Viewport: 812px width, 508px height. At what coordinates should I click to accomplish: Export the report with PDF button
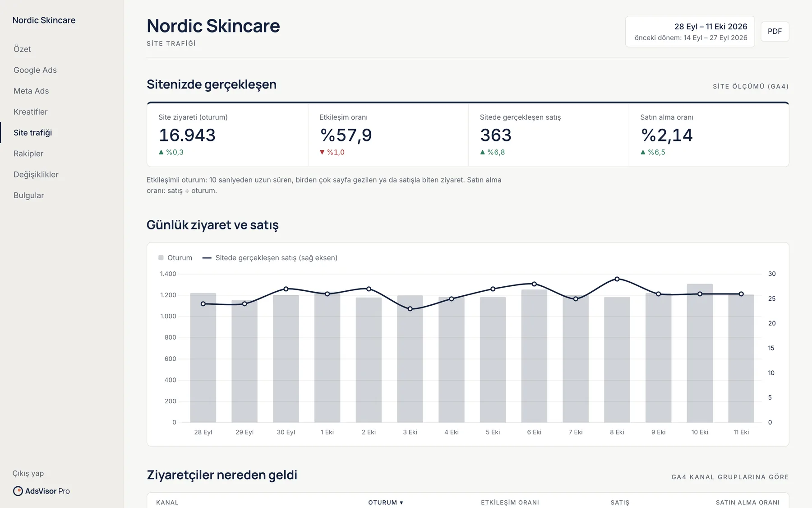click(775, 32)
